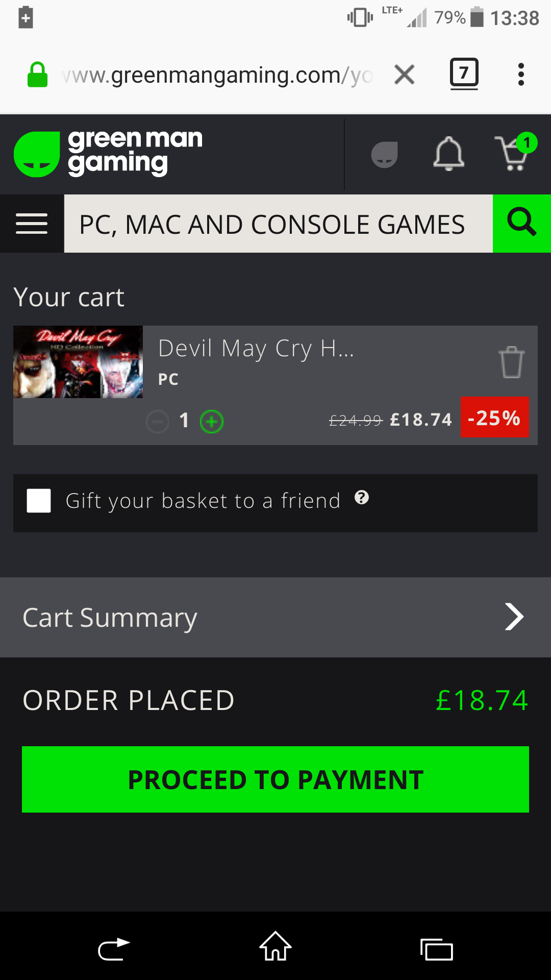
Task: Open the notifications bell
Action: point(448,154)
